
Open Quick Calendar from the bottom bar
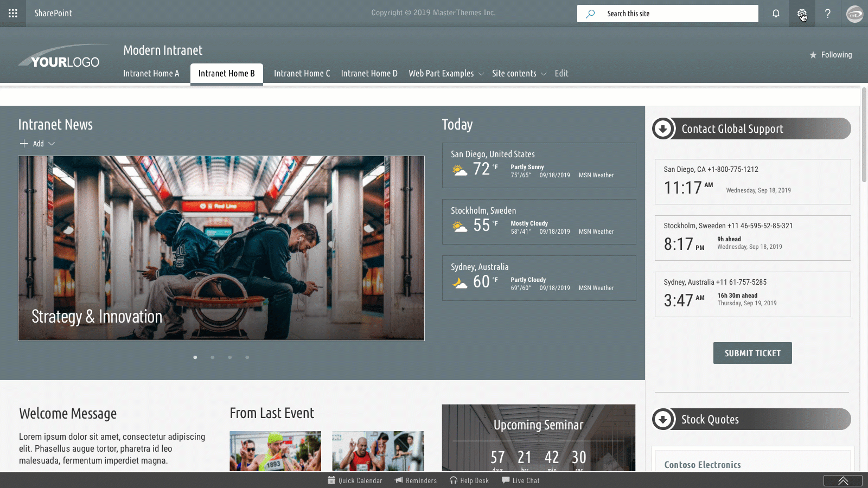[x=355, y=480]
